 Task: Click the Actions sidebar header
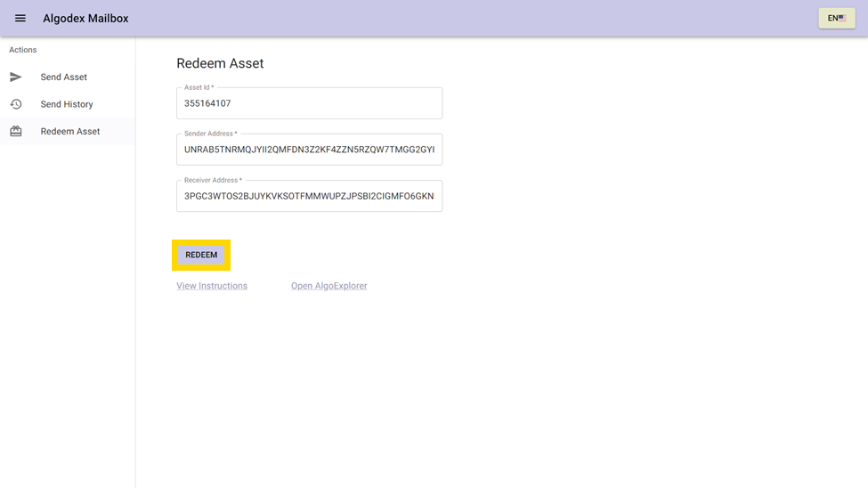pos(23,50)
